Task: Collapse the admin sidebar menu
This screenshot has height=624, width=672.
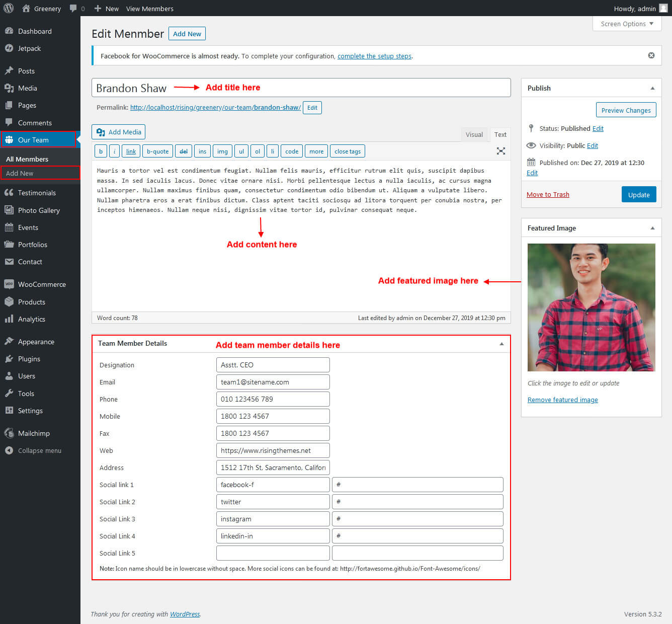Action: 39,450
